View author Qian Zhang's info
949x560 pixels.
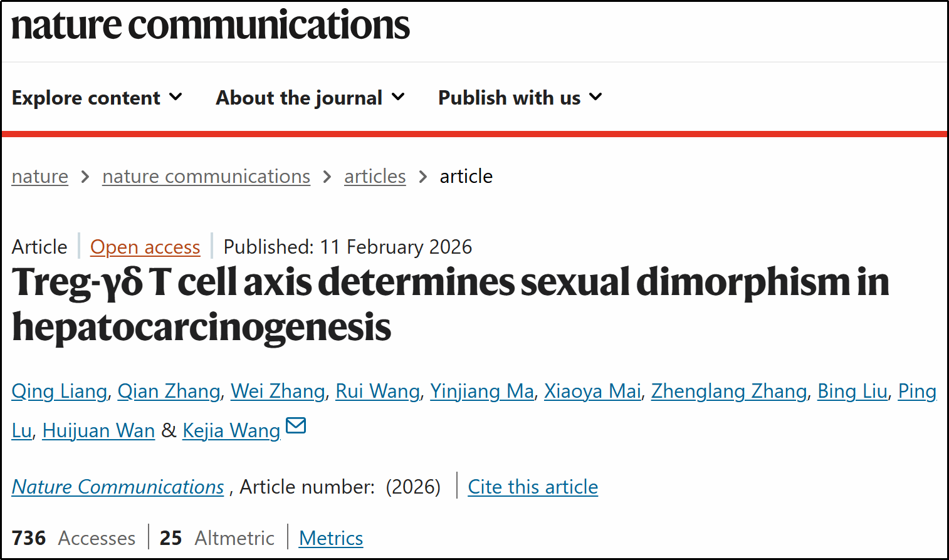point(169,391)
